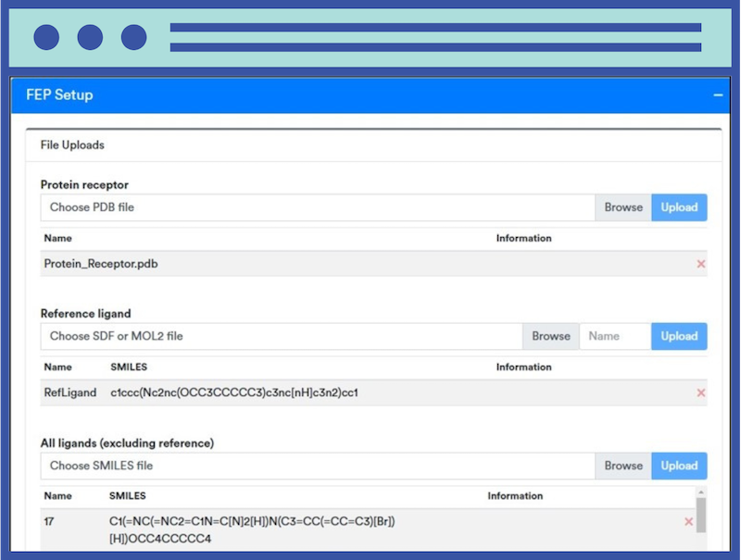Remove the Protein_Receptor.pdb file entry
Screen dimensions: 741x560
[x=700, y=264]
